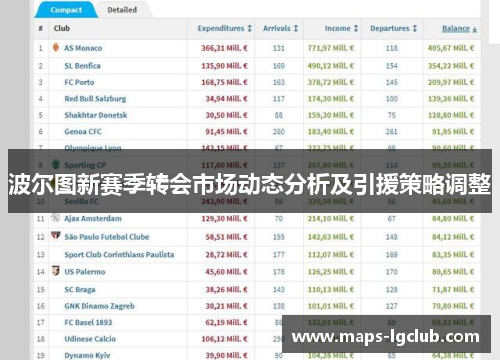Click Genoa CFC departures value 261
Viewport: 500px width, 362px height.
point(391,132)
